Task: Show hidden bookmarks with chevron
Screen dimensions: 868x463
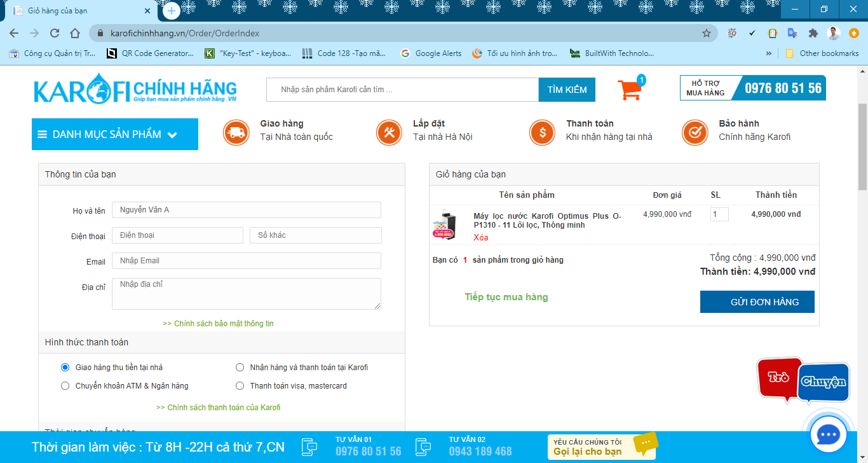Action: point(769,53)
